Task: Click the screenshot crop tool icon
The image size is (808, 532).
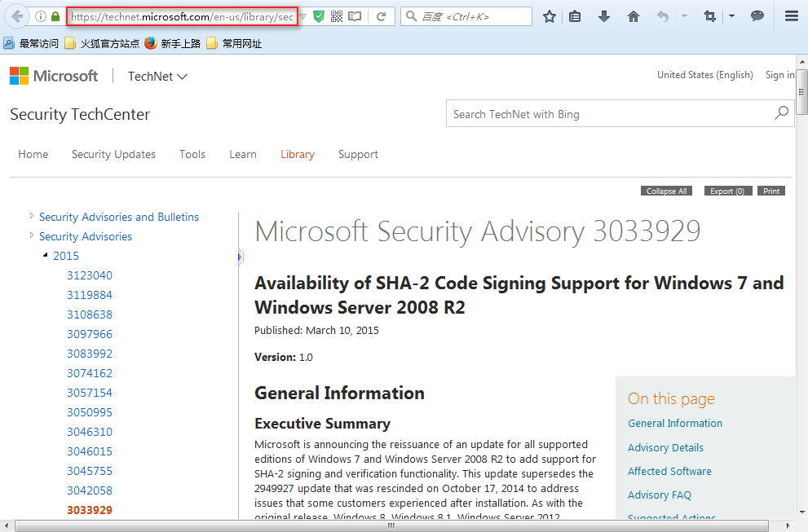Action: pos(710,16)
